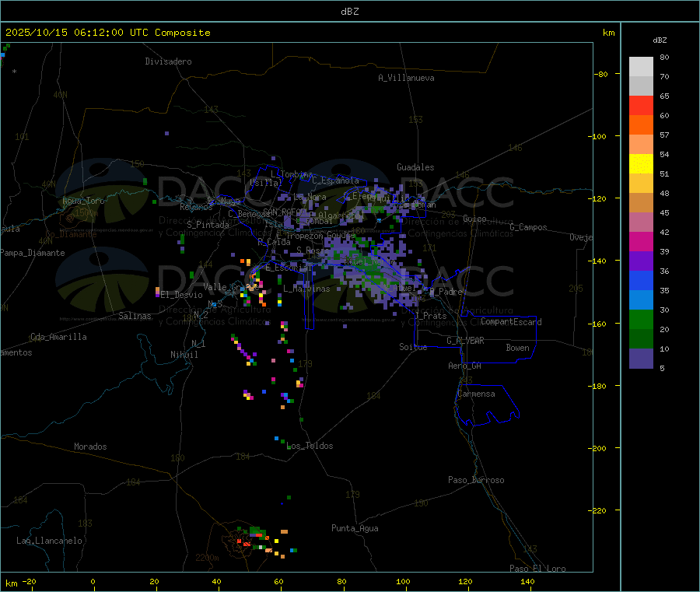Image resolution: width=700 pixels, height=592 pixels.
Task: Select the Soitue label
Action: [x=413, y=347]
